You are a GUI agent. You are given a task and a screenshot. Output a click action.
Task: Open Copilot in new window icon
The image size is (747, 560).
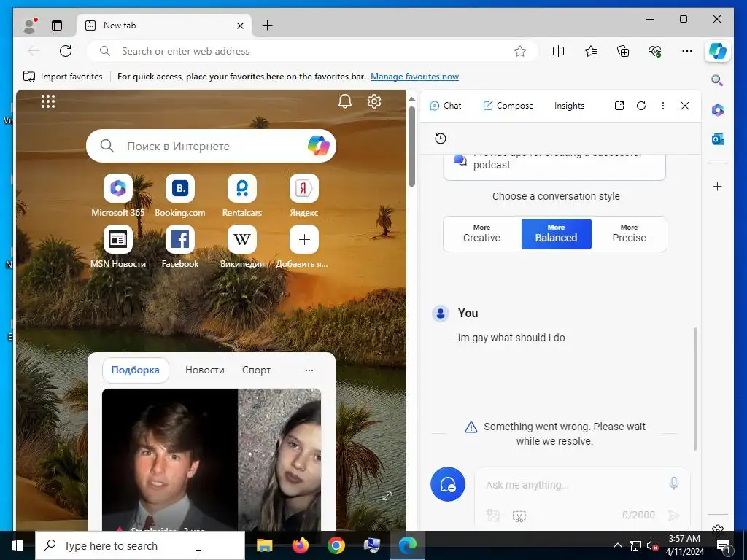[619, 106]
